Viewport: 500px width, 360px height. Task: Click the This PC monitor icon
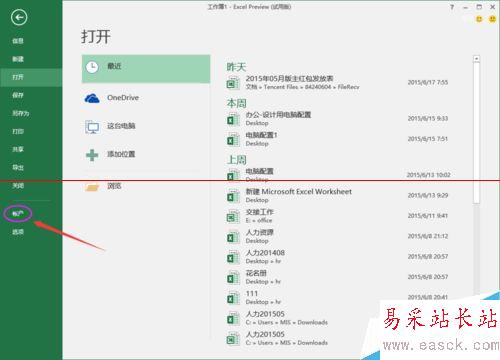(92, 127)
